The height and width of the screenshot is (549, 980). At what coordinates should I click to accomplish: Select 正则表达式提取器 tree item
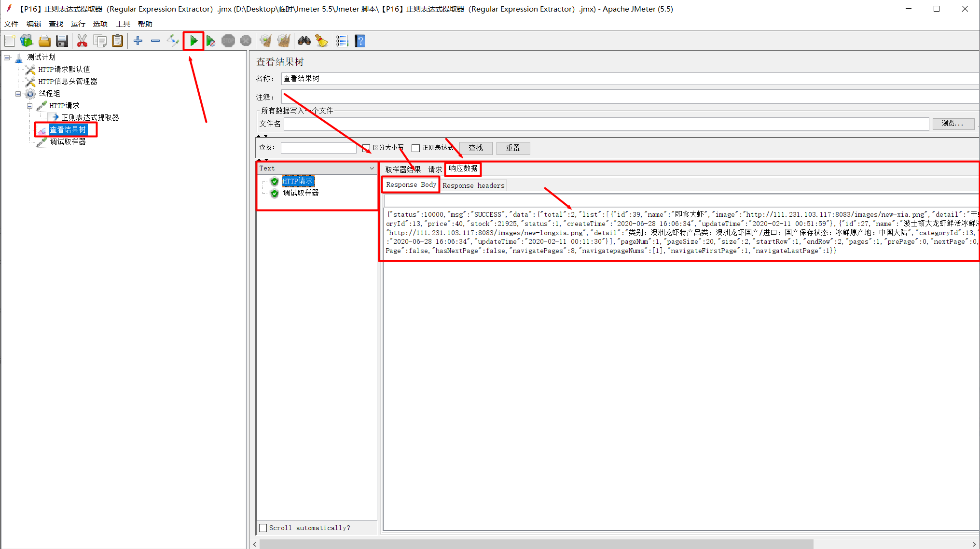pos(90,118)
